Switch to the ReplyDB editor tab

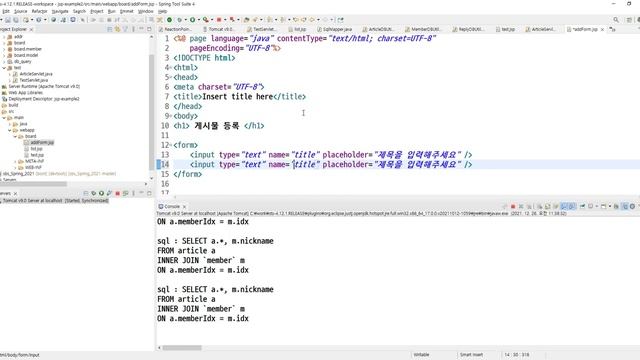[x=469, y=29]
